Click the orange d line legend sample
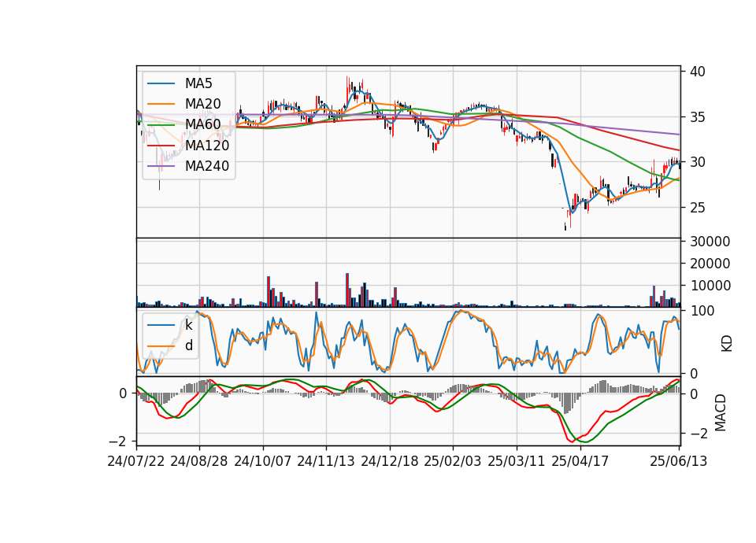Viewport: 756px width, 543px height. 161,346
